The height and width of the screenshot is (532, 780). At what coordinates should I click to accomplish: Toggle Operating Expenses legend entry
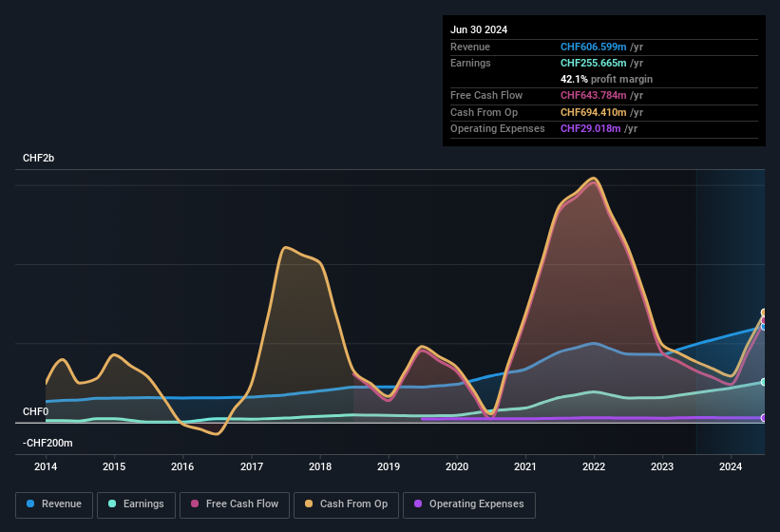(469, 504)
